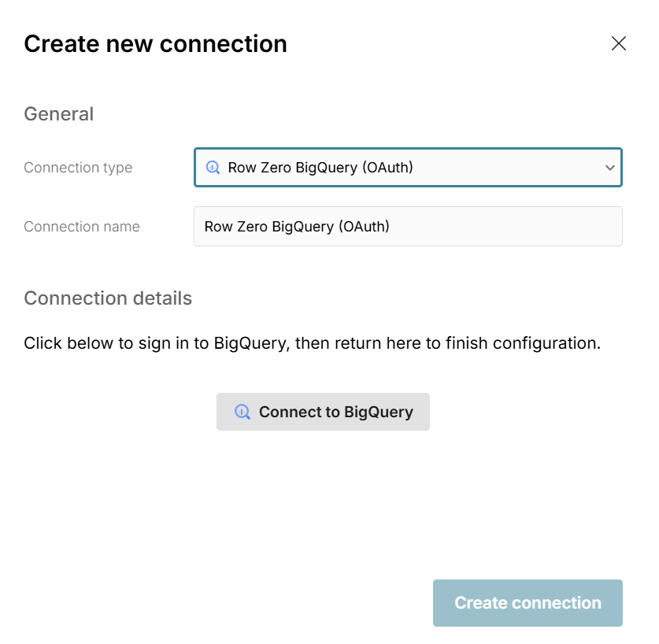
Task: Select the 'Connection name' label
Action: coord(81,226)
